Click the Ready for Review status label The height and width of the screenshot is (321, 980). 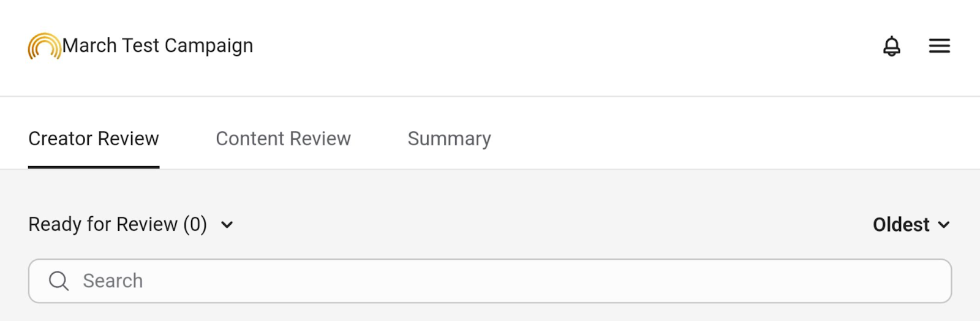[118, 225]
